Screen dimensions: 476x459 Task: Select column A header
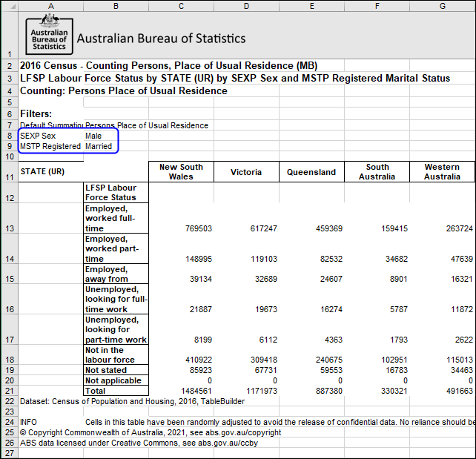[x=50, y=6]
